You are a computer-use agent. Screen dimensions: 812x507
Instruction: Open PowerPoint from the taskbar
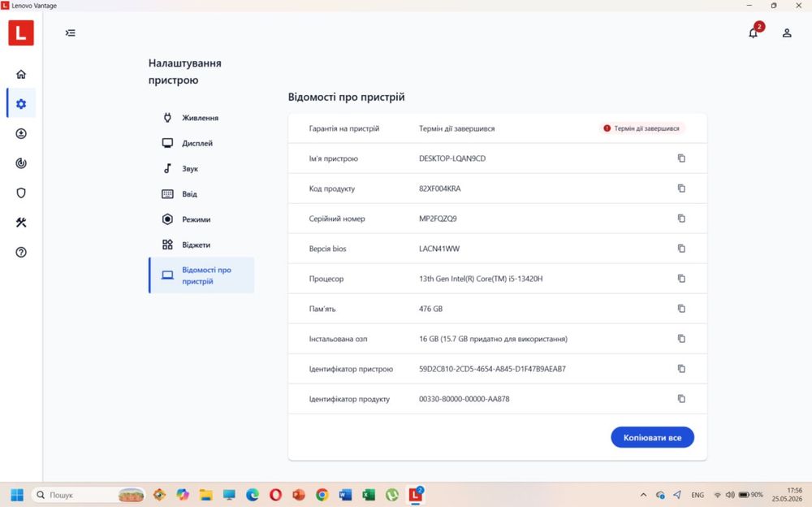click(x=299, y=495)
